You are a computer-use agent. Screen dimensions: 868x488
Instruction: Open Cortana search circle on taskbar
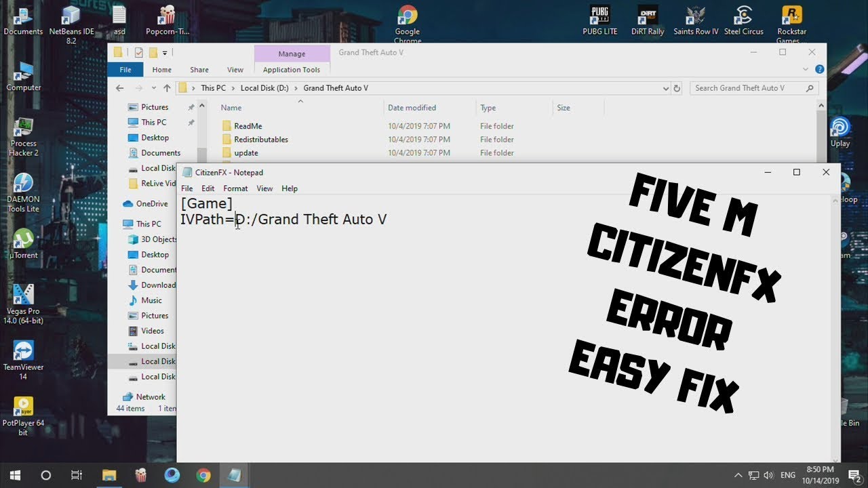(x=45, y=475)
